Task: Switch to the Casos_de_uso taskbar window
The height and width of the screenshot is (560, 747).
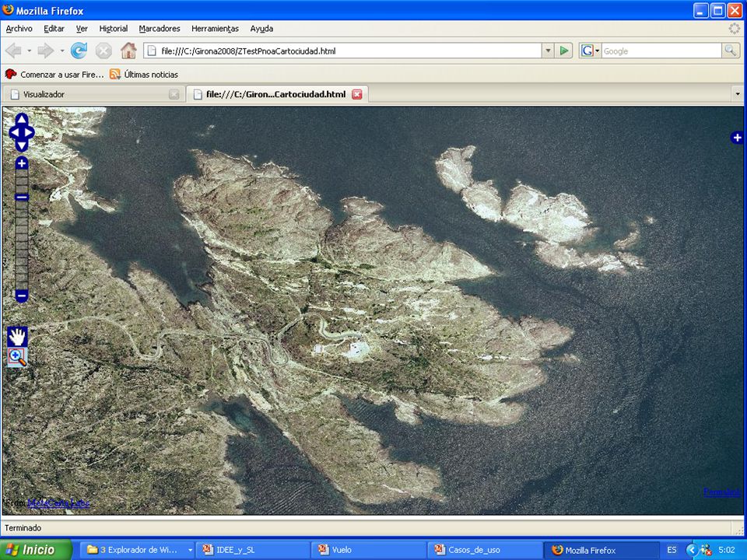Action: pyautogui.click(x=486, y=550)
